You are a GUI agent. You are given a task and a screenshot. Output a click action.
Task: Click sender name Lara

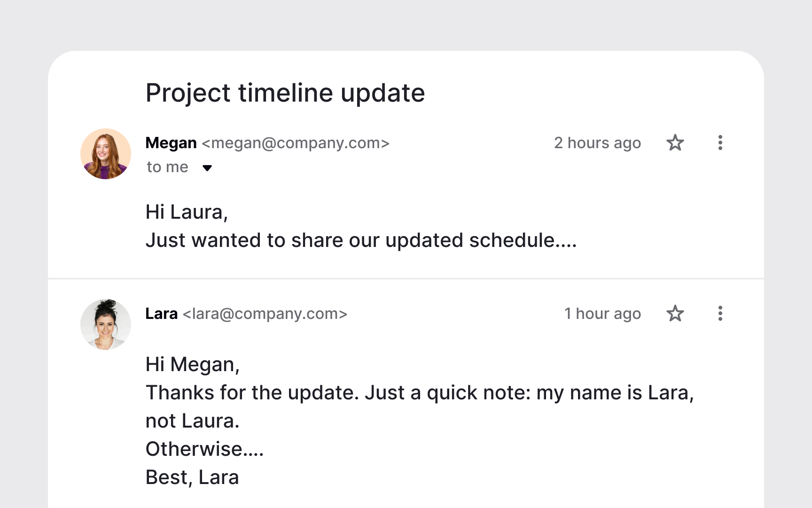click(162, 314)
